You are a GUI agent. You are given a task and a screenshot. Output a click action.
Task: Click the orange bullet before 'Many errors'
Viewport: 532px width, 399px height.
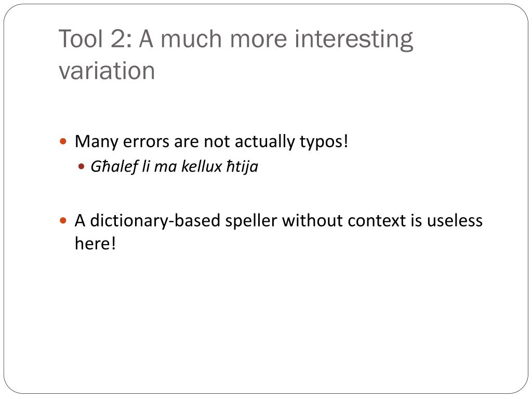click(x=63, y=141)
